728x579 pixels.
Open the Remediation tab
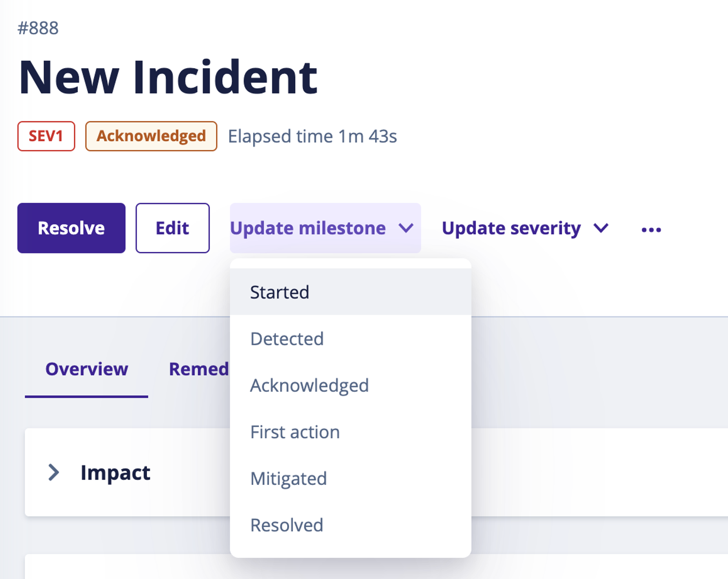pyautogui.click(x=199, y=369)
